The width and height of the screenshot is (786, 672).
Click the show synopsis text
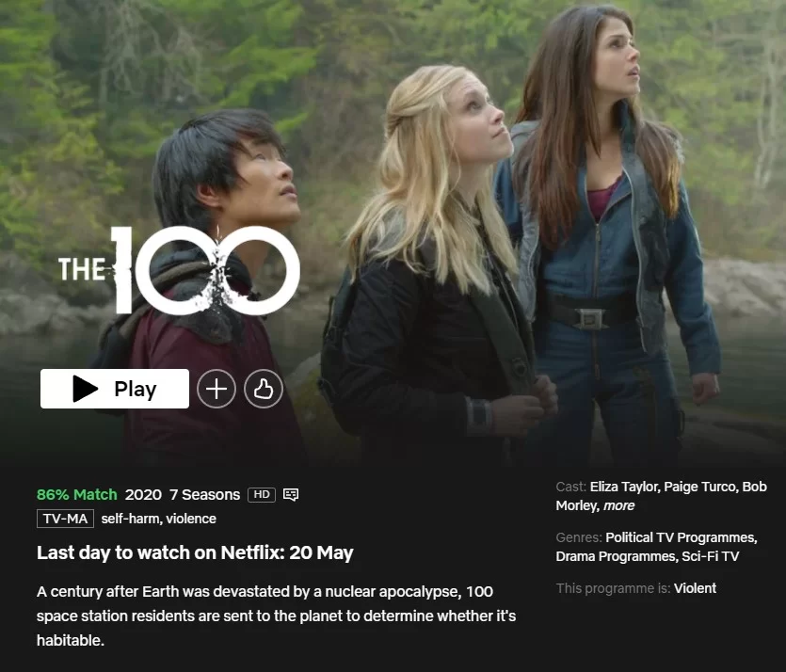pos(276,616)
